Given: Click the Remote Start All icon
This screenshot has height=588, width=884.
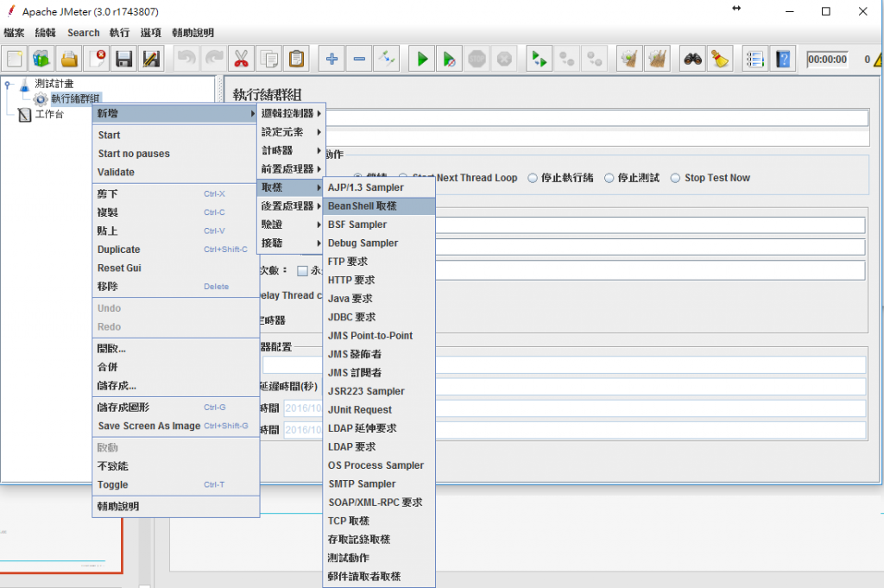Looking at the screenshot, I should pyautogui.click(x=539, y=60).
